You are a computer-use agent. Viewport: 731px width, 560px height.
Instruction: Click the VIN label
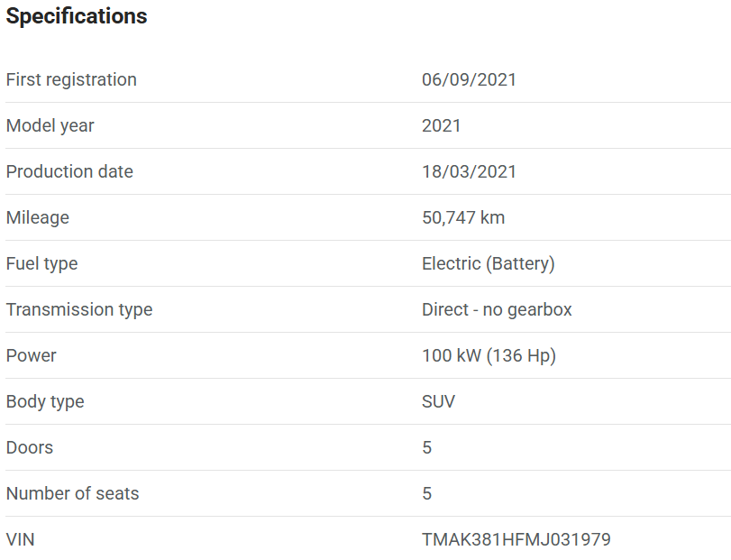click(21, 539)
